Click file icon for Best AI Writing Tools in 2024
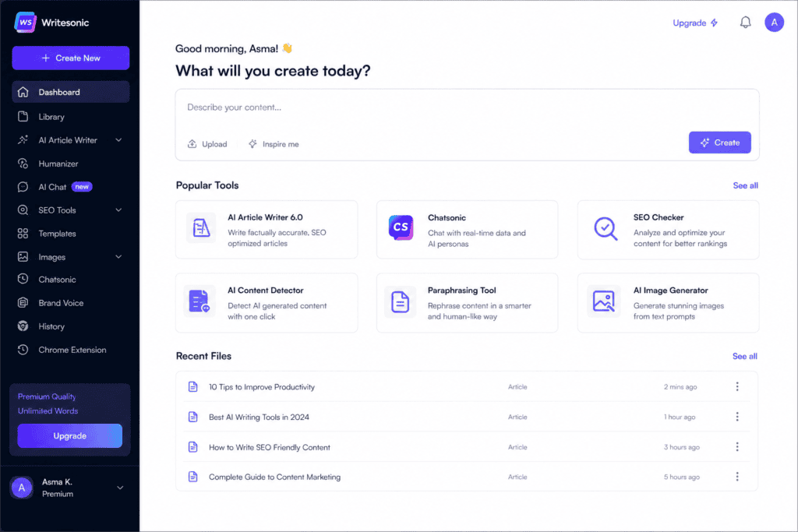Screen dimensions: 798x532 [x=193, y=417]
